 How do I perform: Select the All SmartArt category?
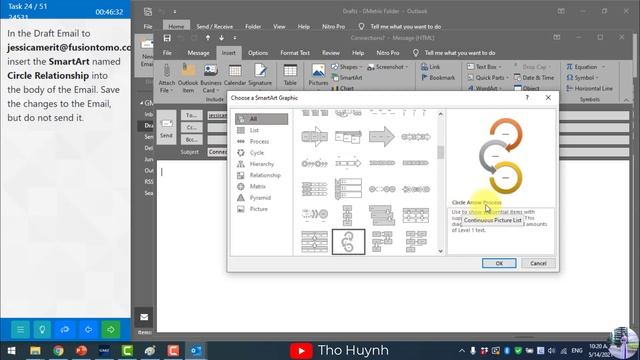tap(261, 119)
